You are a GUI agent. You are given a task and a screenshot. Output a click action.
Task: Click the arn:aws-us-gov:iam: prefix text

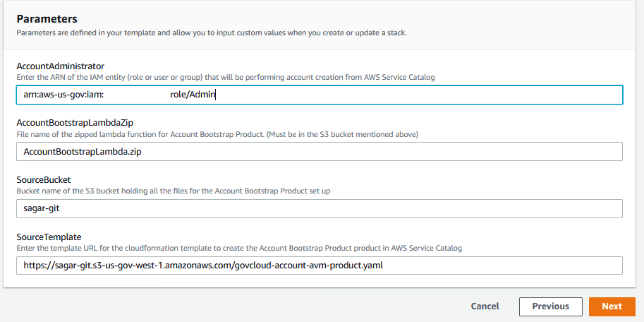coord(63,95)
